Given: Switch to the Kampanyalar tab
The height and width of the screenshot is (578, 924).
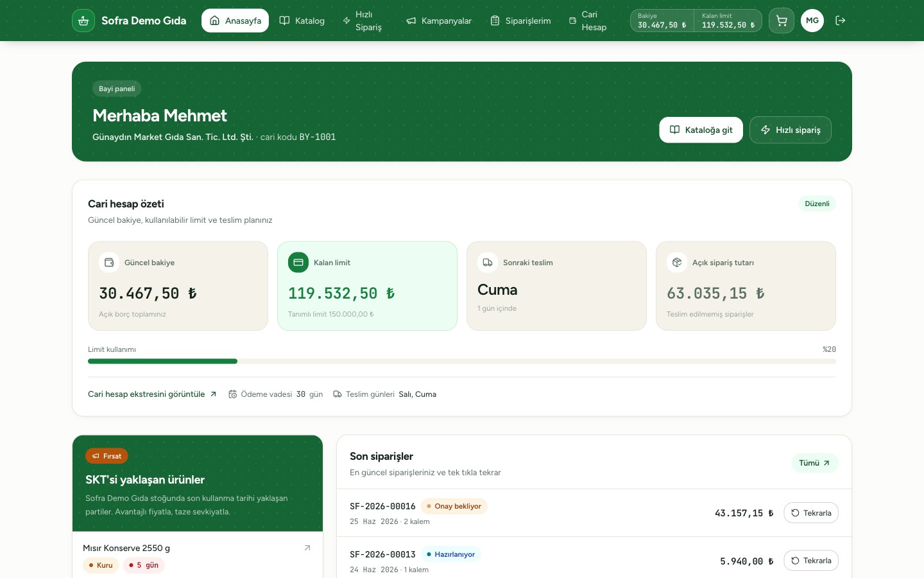Looking at the screenshot, I should [x=439, y=21].
